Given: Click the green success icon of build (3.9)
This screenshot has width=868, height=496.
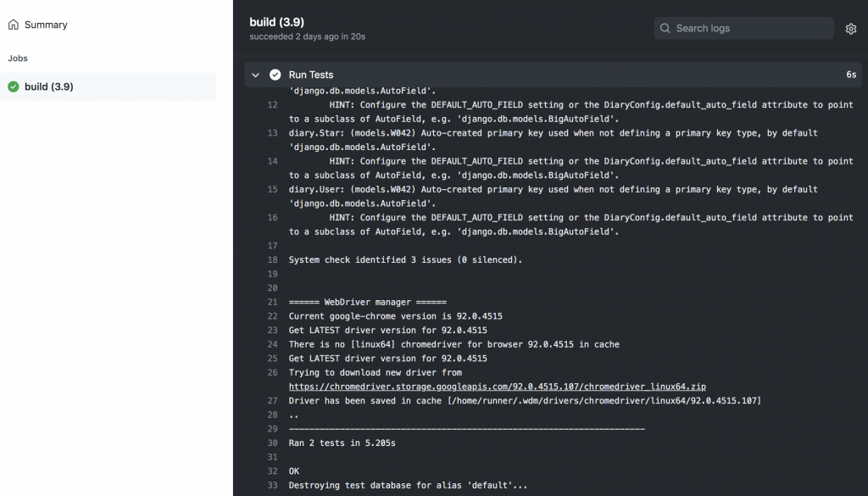Looking at the screenshot, I should tap(14, 86).
